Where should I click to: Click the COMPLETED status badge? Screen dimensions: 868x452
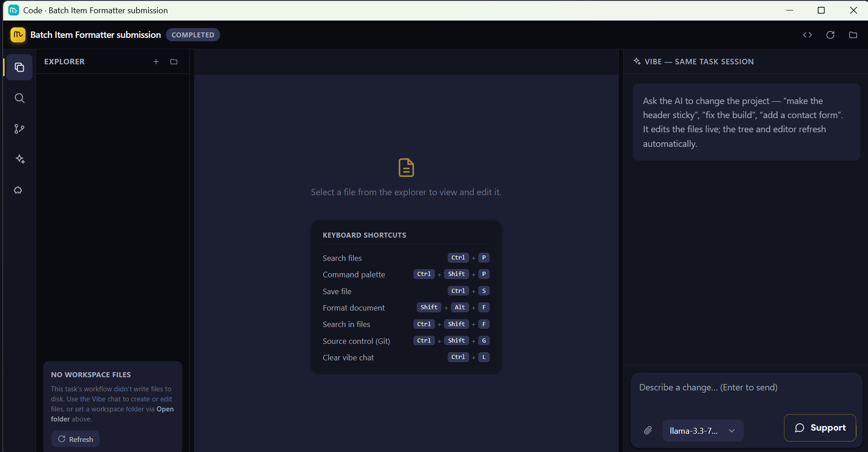coord(193,35)
